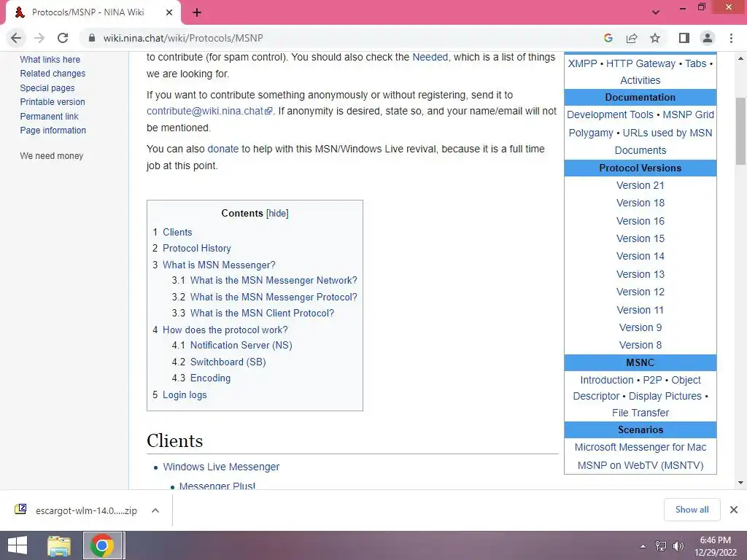Hide the Contents table

coord(277,214)
